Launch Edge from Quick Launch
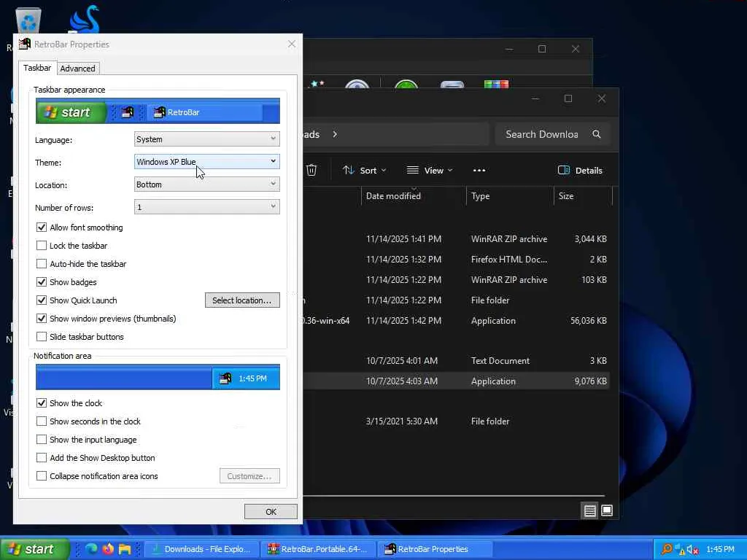Screen dimensions: 747x560 tap(91, 549)
